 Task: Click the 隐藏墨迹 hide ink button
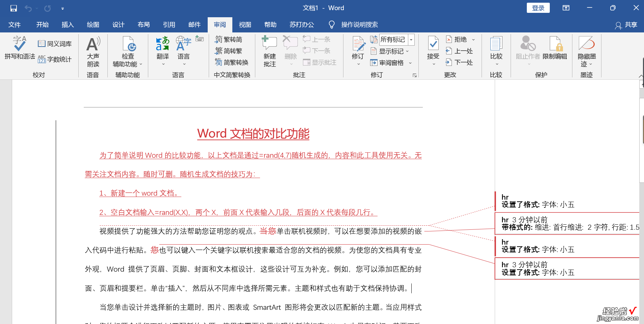point(587,51)
